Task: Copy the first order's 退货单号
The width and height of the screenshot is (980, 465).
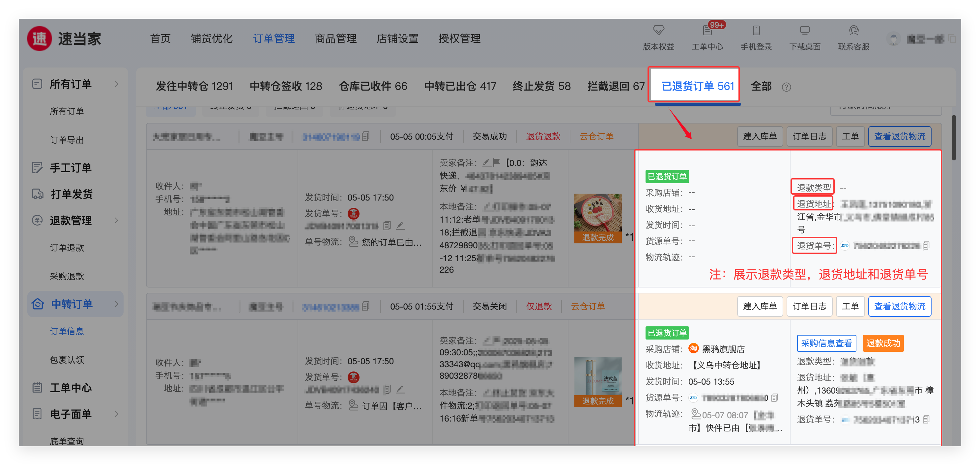Action: [926, 246]
